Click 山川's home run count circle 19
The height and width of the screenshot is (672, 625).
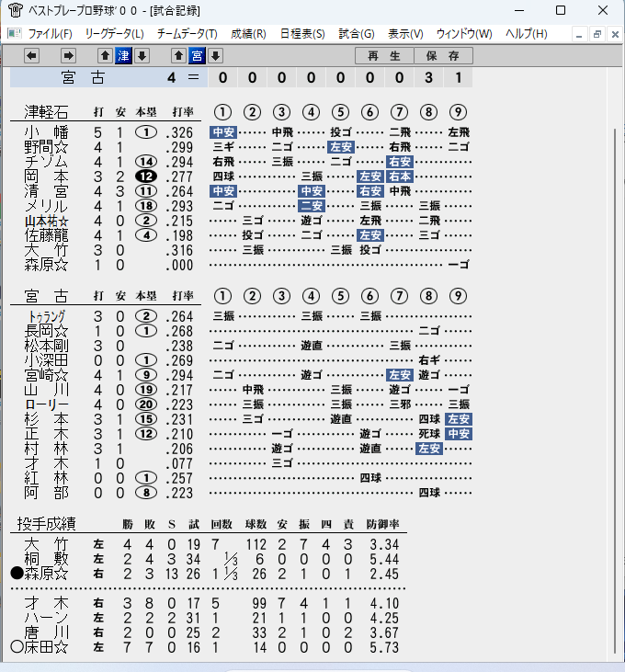(146, 390)
